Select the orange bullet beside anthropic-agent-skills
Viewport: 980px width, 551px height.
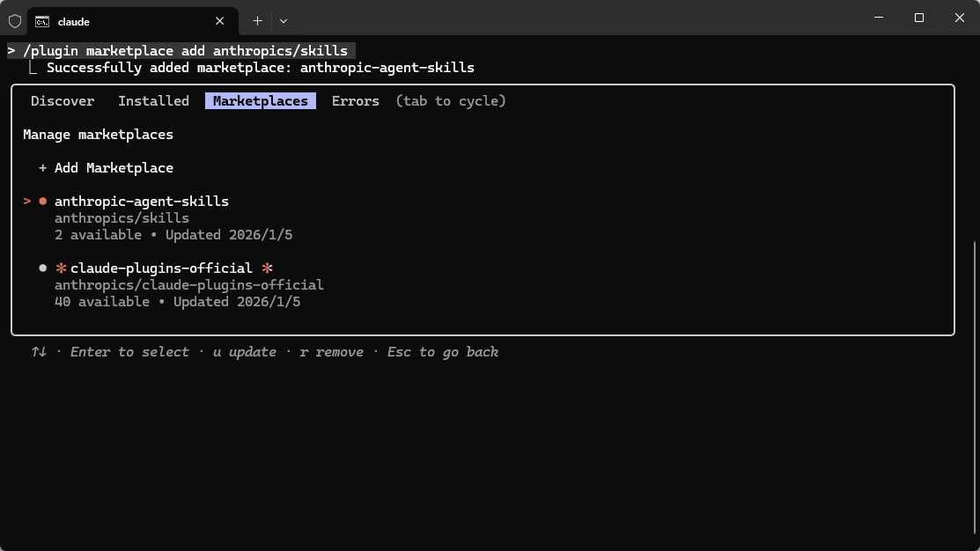tap(42, 202)
